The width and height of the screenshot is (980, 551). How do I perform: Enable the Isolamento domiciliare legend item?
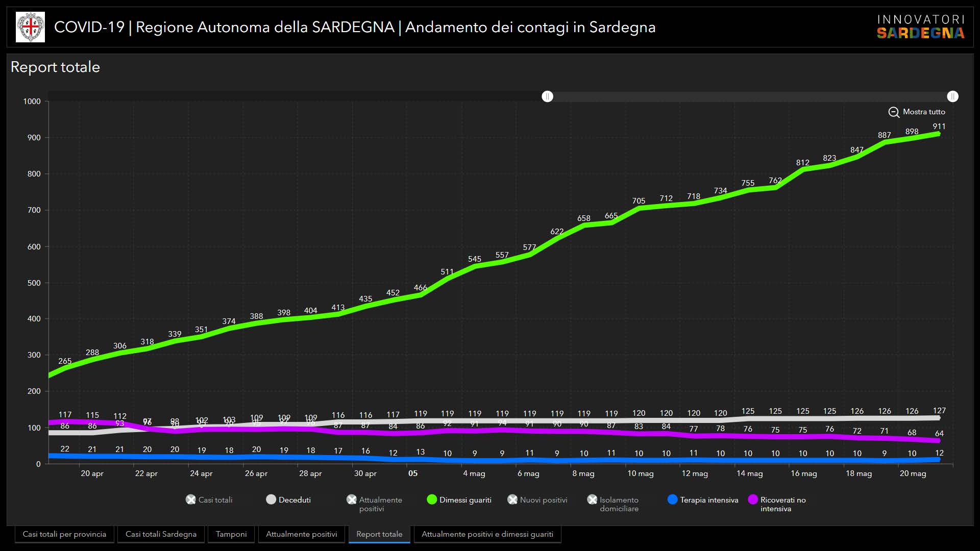coord(592,500)
